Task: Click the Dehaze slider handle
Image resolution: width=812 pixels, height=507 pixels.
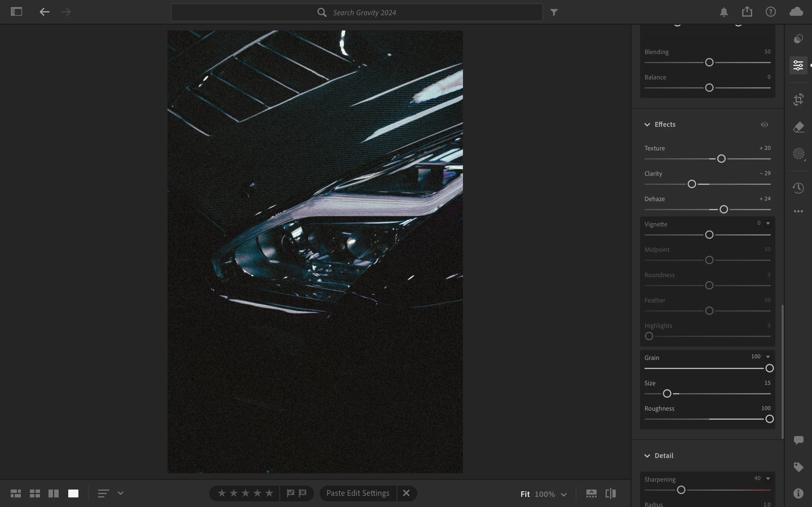Action: coord(724,210)
